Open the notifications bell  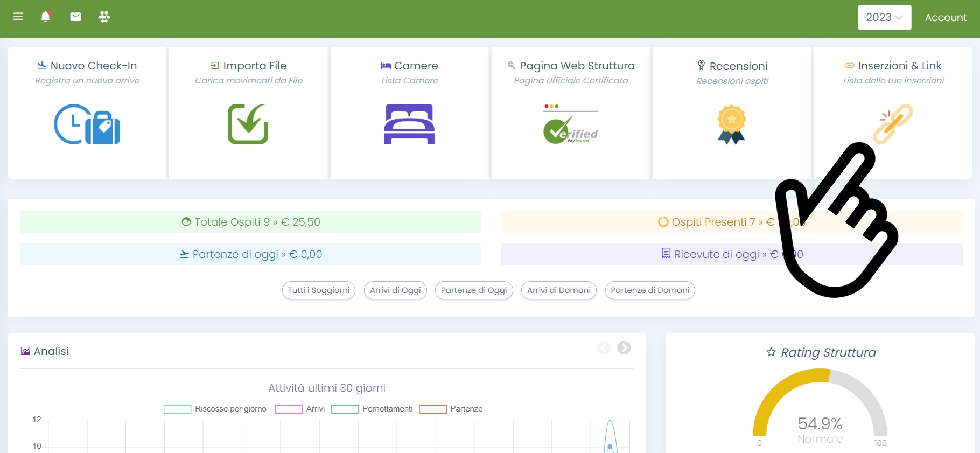coord(46,17)
